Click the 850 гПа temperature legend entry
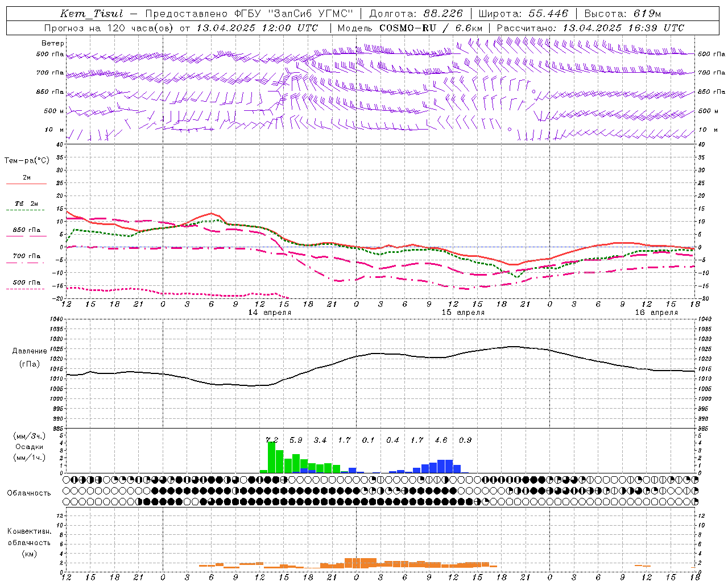This screenshot has width=728, height=582. 27,230
